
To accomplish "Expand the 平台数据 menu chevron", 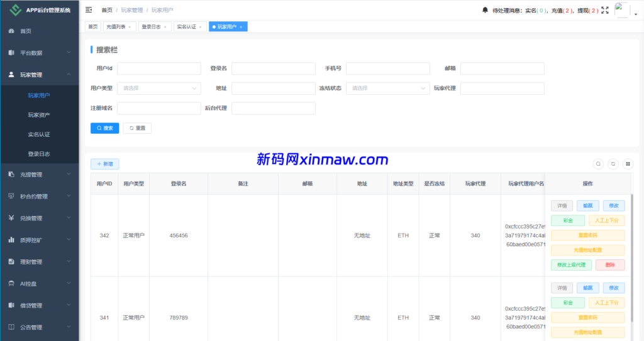I will 69,53.
